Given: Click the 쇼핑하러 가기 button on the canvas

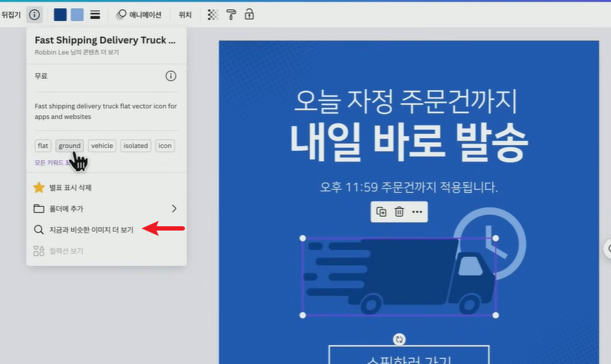Looking at the screenshot, I should tap(409, 355).
